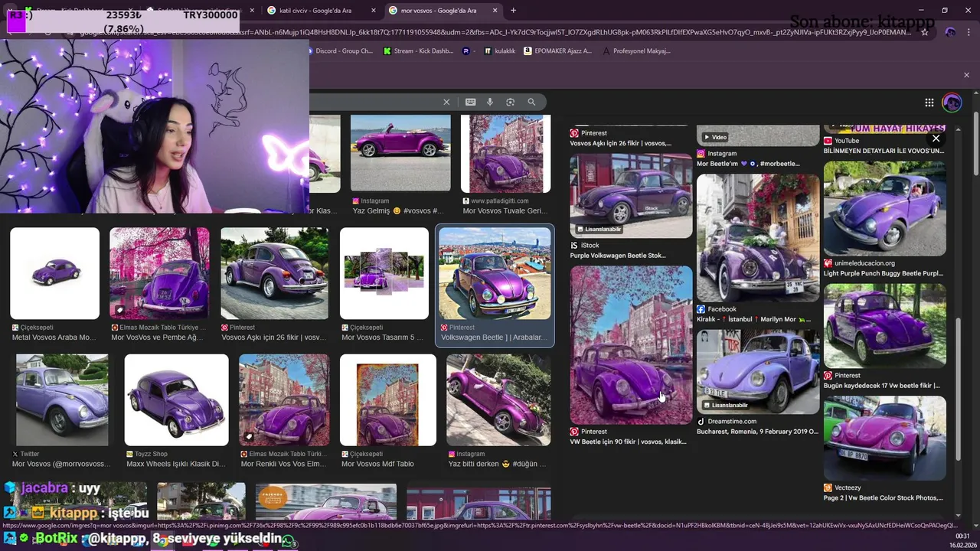Open the Twitter Mor Vosvos image
Viewport: 980px width, 551px height.
[62, 399]
